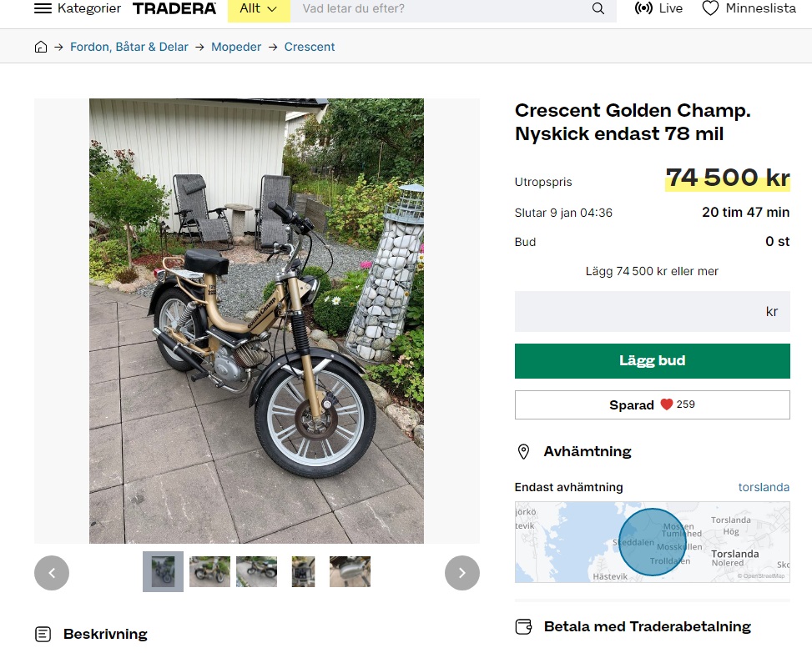Select the second moped thumbnail
The image size is (812, 653).
[x=209, y=571]
